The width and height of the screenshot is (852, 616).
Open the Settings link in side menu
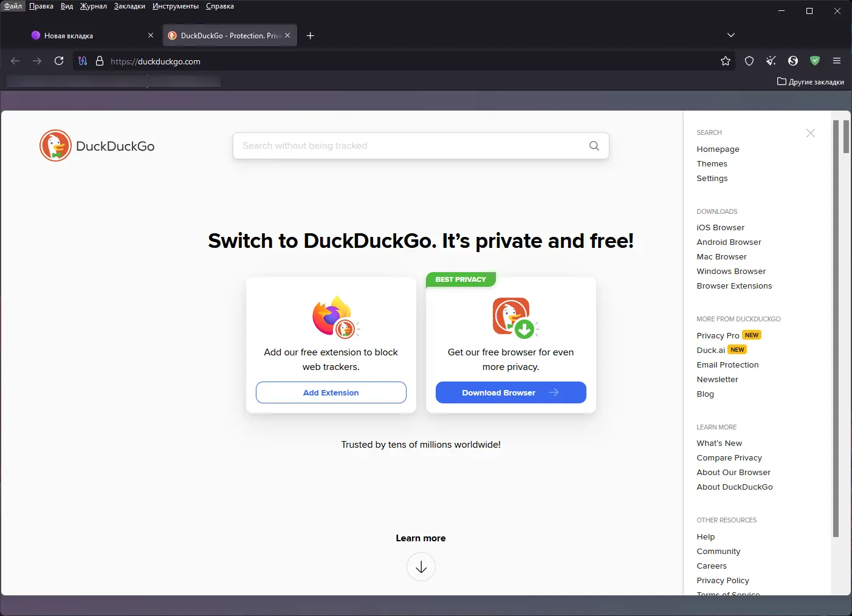(712, 178)
